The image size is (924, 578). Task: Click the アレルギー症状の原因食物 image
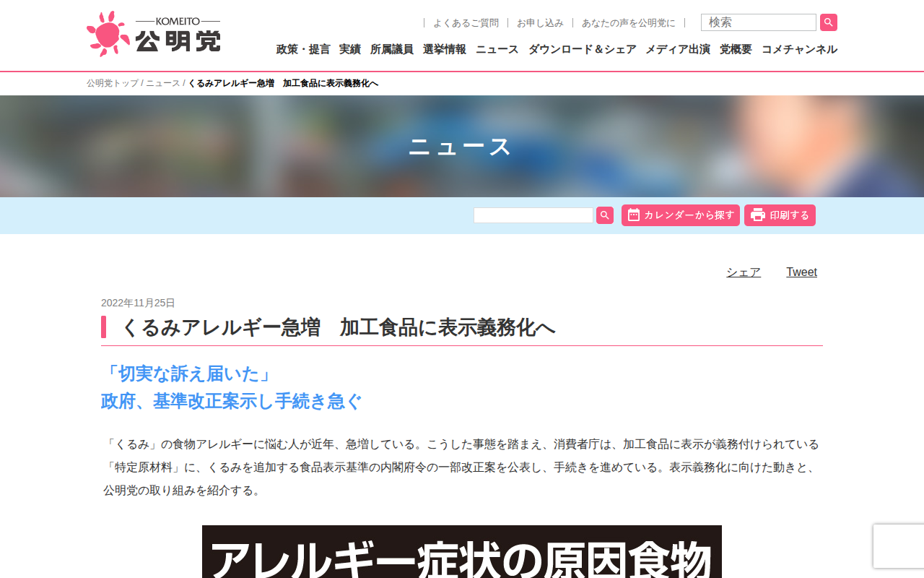(x=462, y=552)
